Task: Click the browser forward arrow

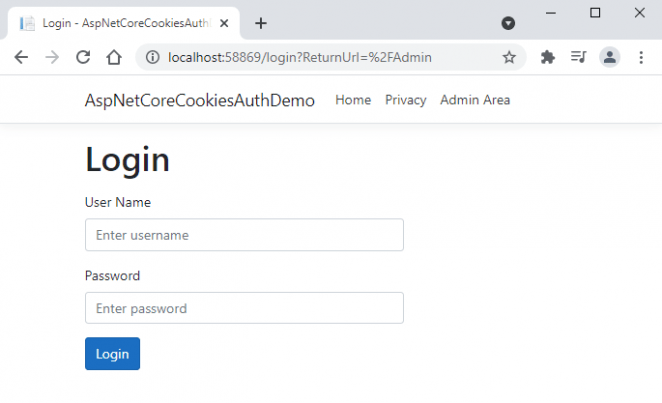Action: click(x=52, y=57)
